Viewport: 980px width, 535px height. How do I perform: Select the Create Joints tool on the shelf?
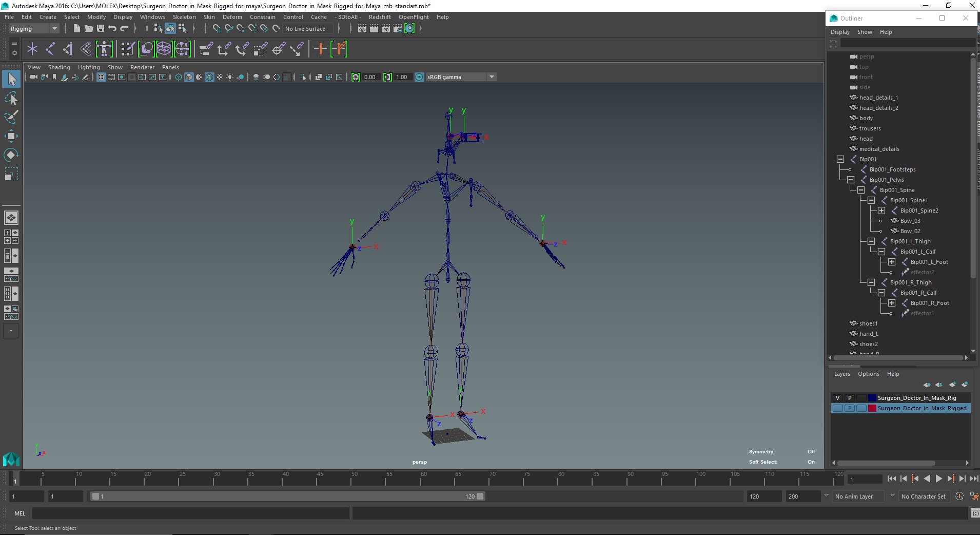(x=50, y=49)
